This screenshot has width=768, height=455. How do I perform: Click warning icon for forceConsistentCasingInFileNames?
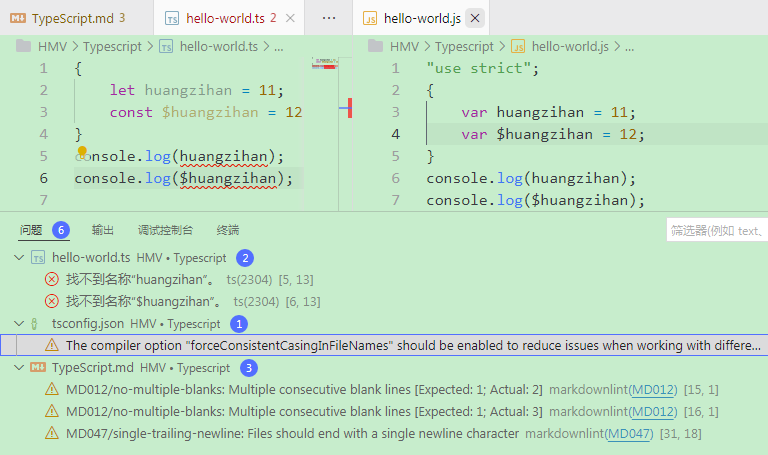tap(51, 345)
